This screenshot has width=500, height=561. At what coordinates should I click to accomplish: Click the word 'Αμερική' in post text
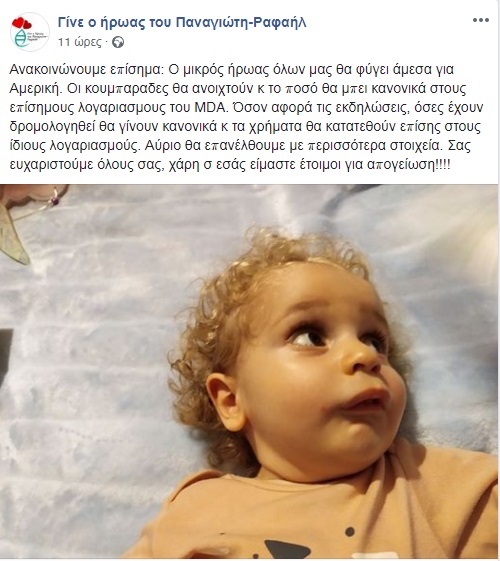coord(34,88)
